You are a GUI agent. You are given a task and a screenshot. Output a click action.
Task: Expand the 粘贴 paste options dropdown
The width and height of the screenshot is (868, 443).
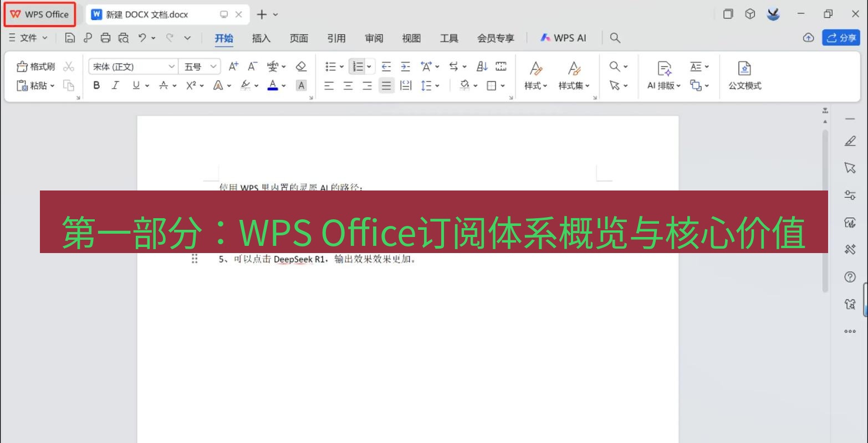point(52,86)
